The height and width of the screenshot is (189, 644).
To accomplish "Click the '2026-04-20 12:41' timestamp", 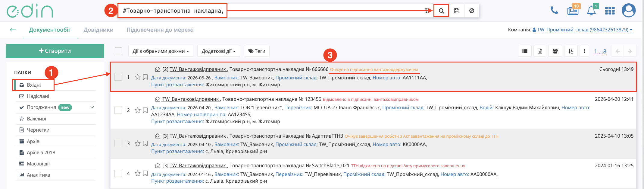I will click(x=614, y=99).
